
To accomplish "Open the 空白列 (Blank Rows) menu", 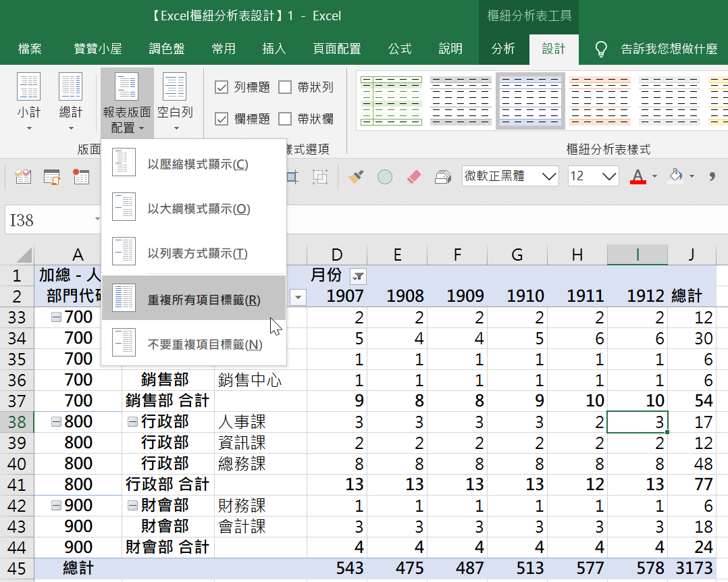I will (x=175, y=101).
